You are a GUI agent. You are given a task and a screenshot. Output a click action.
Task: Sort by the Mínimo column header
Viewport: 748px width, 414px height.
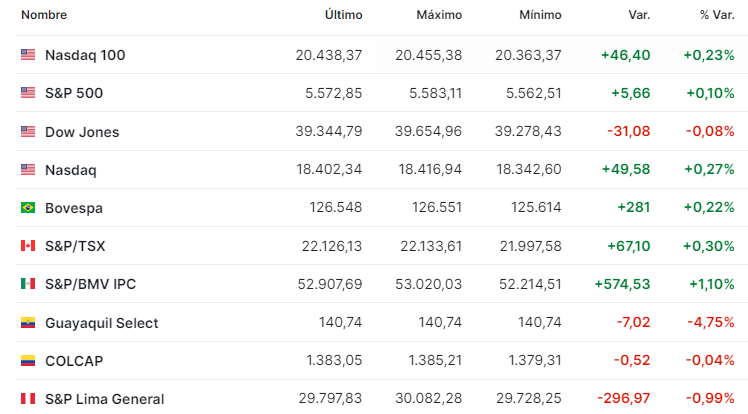click(x=540, y=15)
